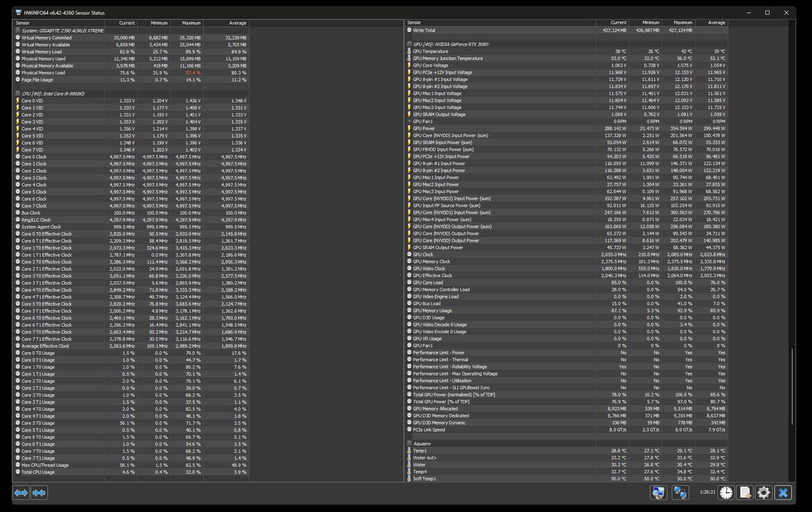Select the GPU Memory Junction Temperature row
This screenshot has width=812, height=512.
pos(567,58)
